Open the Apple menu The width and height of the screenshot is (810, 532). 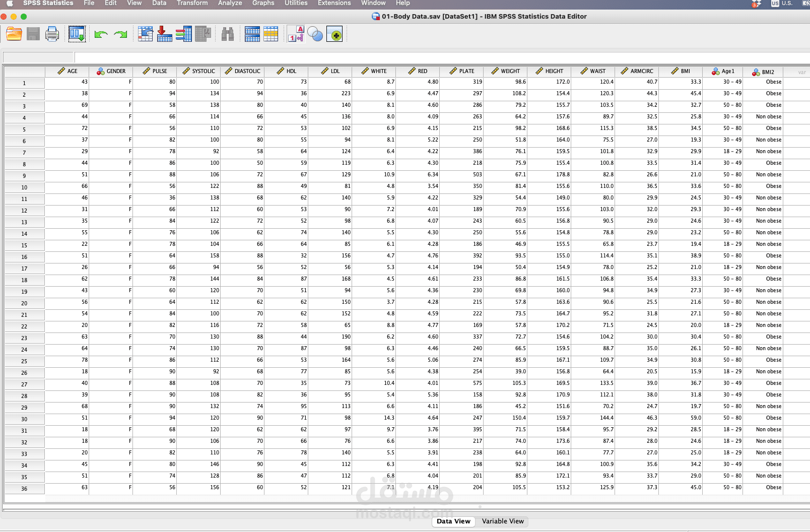click(x=10, y=4)
